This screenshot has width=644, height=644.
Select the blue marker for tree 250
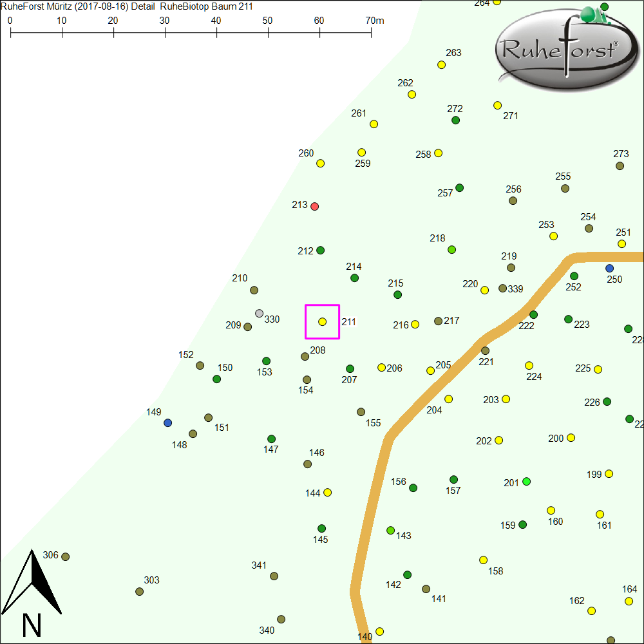coord(609,268)
